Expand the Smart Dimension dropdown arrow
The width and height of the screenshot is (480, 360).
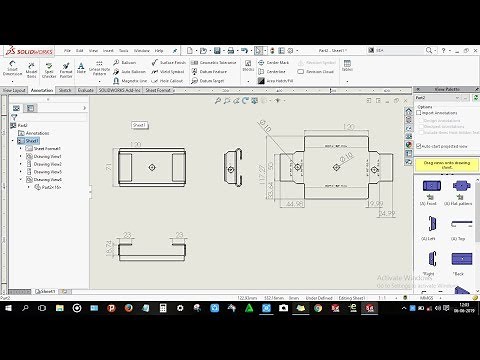pyautogui.click(x=12, y=81)
